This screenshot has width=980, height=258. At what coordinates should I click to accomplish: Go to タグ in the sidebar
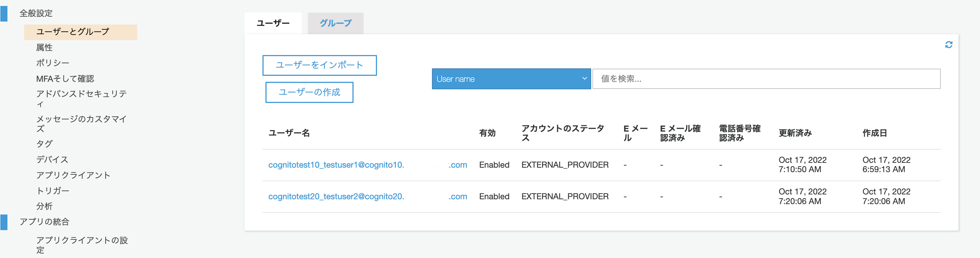pos(45,144)
